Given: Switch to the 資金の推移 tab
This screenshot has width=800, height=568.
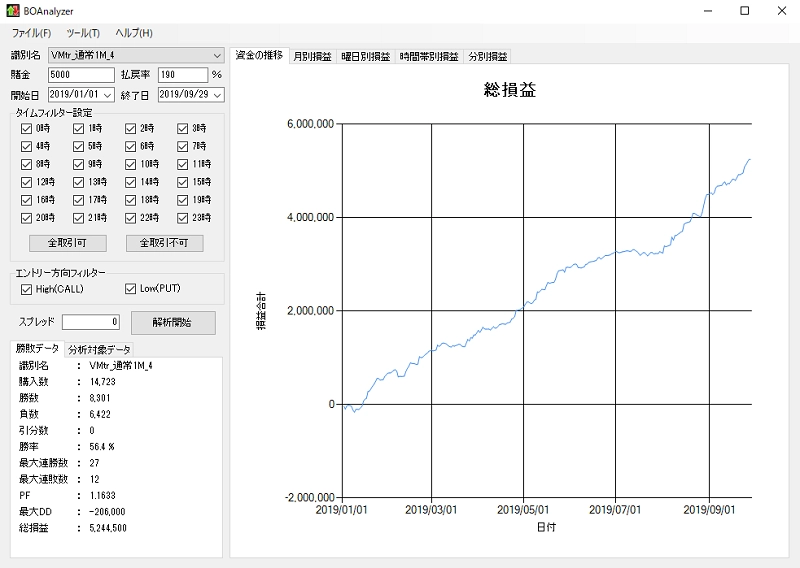Looking at the screenshot, I should [x=259, y=56].
